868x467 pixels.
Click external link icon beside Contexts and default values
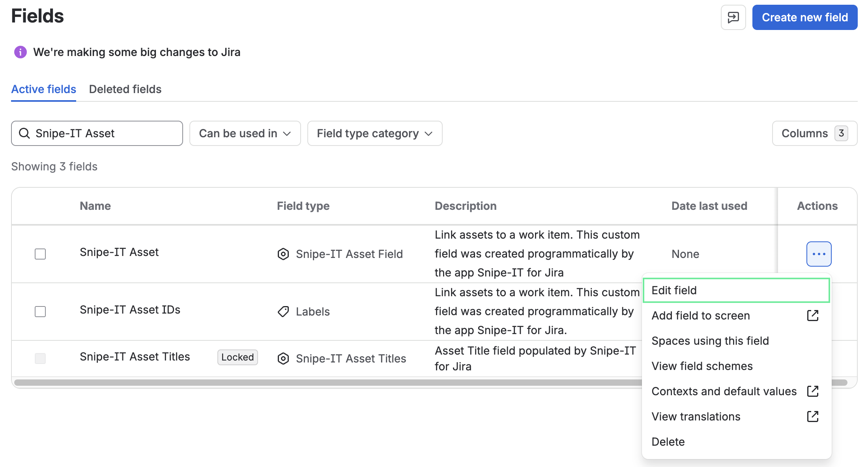tap(813, 391)
